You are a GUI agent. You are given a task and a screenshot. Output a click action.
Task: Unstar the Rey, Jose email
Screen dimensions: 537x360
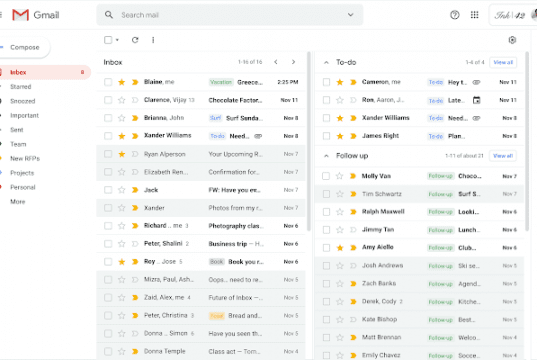click(x=121, y=262)
